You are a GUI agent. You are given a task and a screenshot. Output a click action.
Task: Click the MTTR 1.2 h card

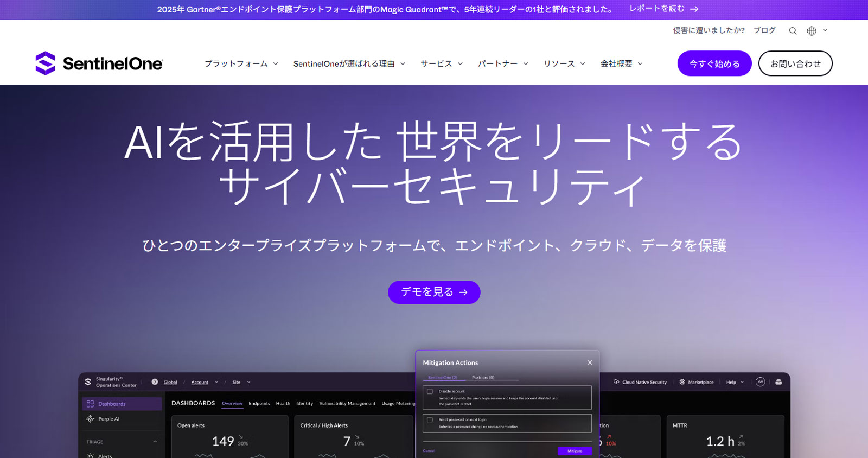tap(725, 437)
